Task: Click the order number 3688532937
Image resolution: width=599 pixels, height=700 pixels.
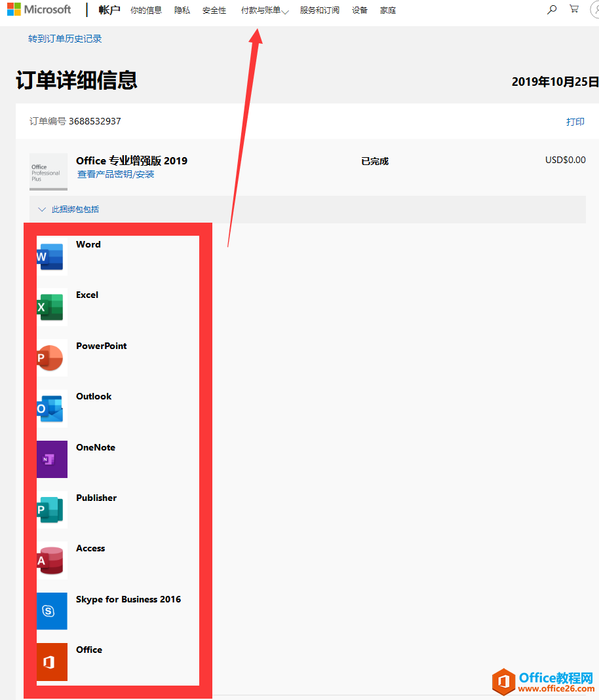Action: click(x=94, y=121)
